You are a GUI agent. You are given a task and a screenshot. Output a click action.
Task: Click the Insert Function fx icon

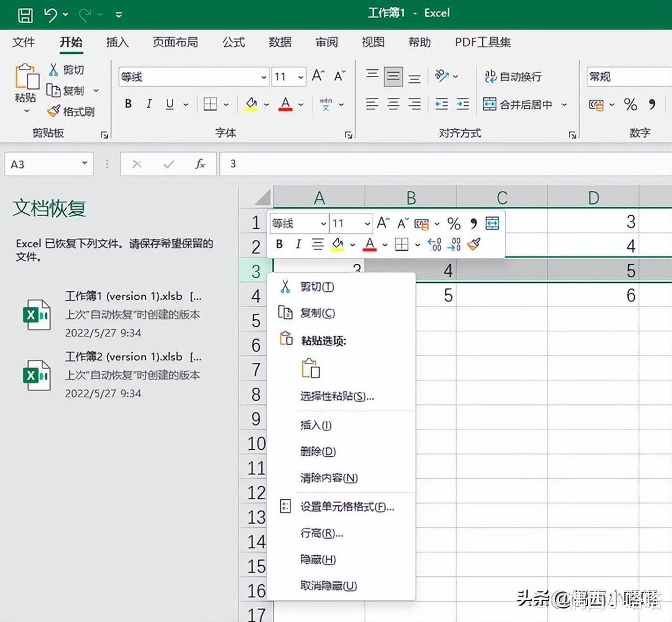point(200,164)
